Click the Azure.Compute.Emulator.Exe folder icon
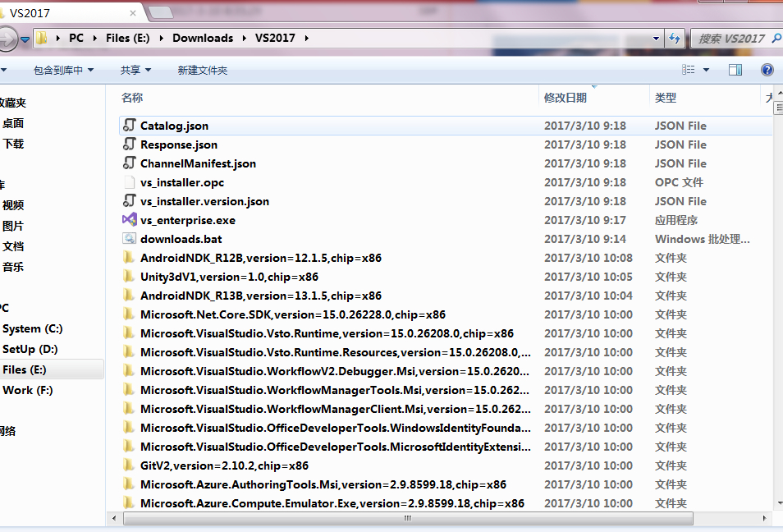The image size is (783, 532). pos(129,502)
